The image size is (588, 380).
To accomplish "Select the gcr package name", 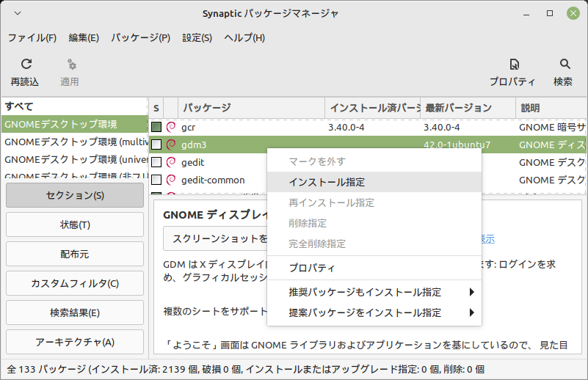I will click(x=188, y=128).
